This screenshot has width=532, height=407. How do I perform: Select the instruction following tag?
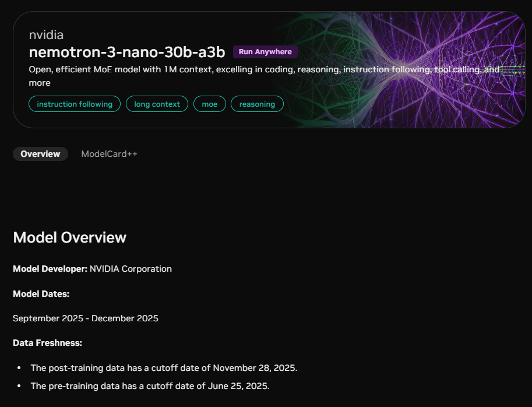pyautogui.click(x=75, y=104)
